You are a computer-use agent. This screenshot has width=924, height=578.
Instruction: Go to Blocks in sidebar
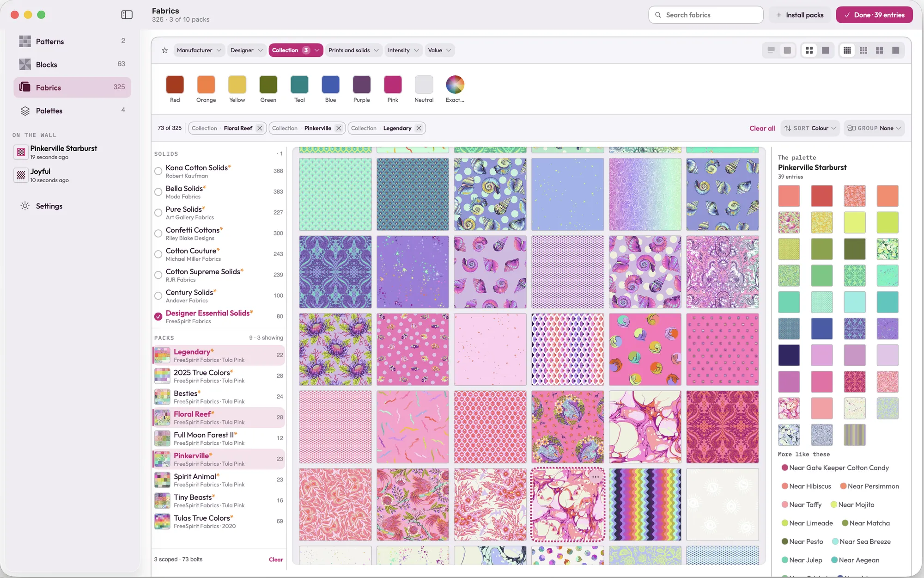[72, 64]
